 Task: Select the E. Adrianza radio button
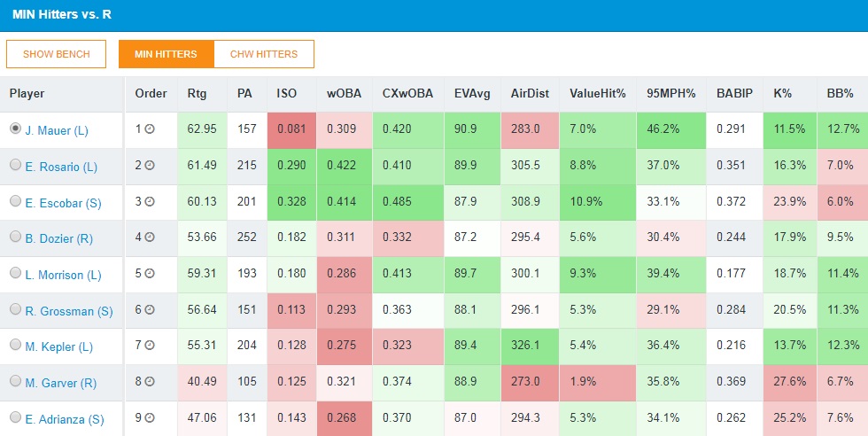click(16, 417)
